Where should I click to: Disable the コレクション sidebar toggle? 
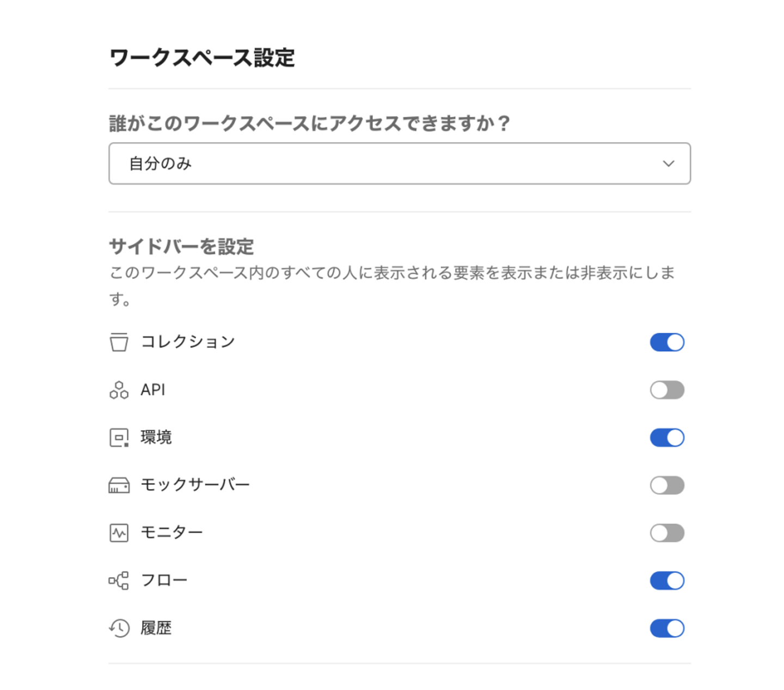click(x=667, y=342)
